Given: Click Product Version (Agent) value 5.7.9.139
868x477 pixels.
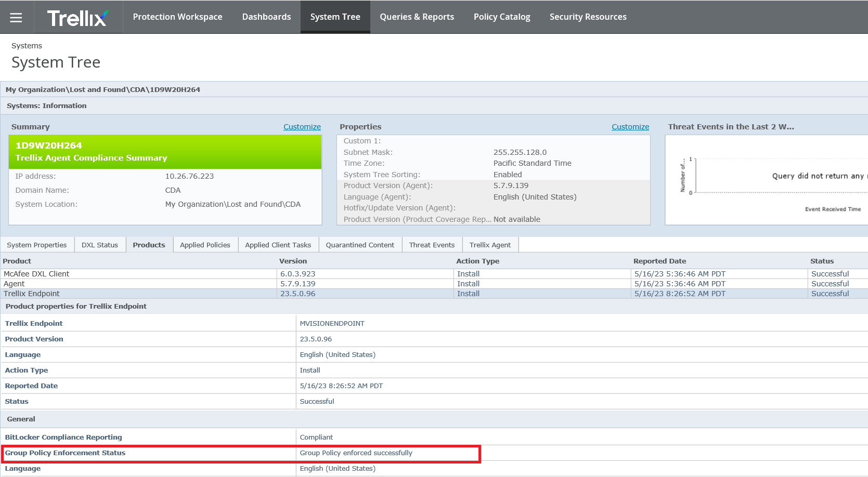Looking at the screenshot, I should click(x=511, y=186).
